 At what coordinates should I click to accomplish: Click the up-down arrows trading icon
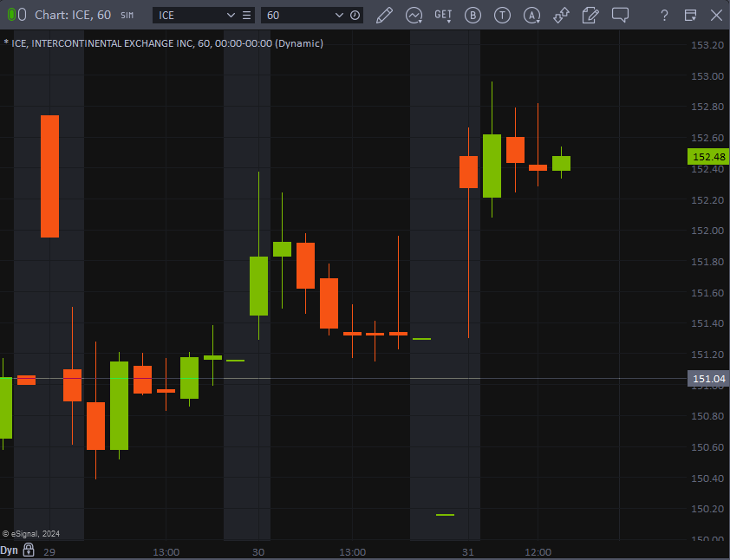click(x=561, y=16)
